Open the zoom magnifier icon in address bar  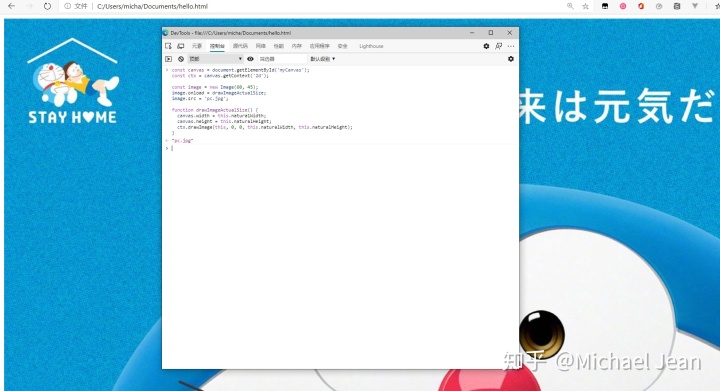click(570, 6)
